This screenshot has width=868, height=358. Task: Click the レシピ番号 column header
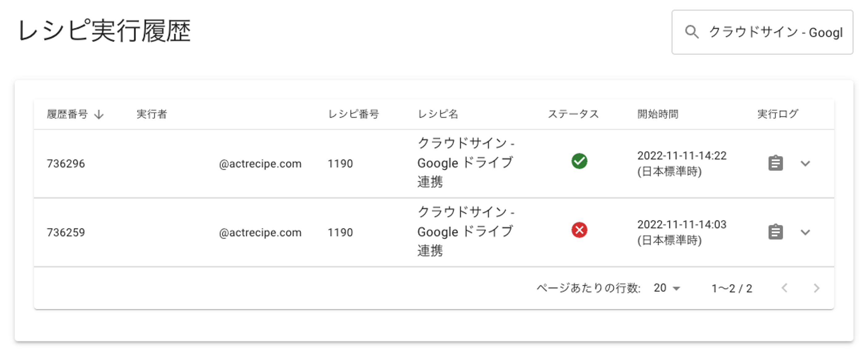(x=354, y=114)
